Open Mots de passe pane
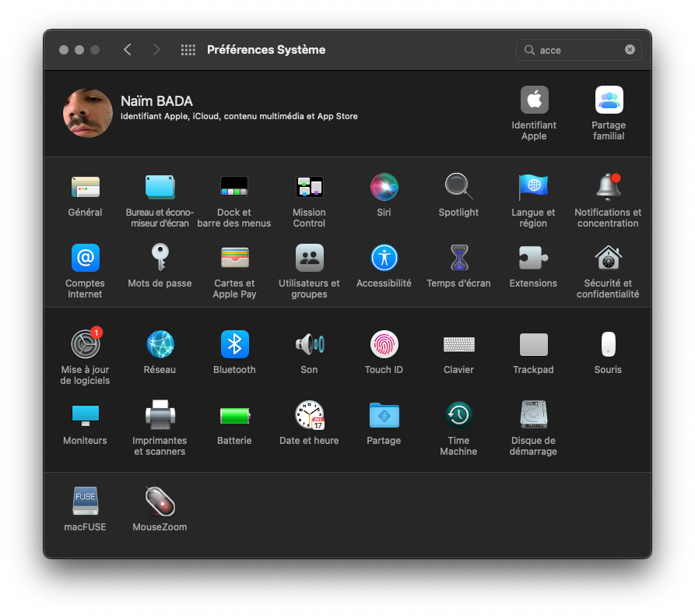 click(x=160, y=258)
